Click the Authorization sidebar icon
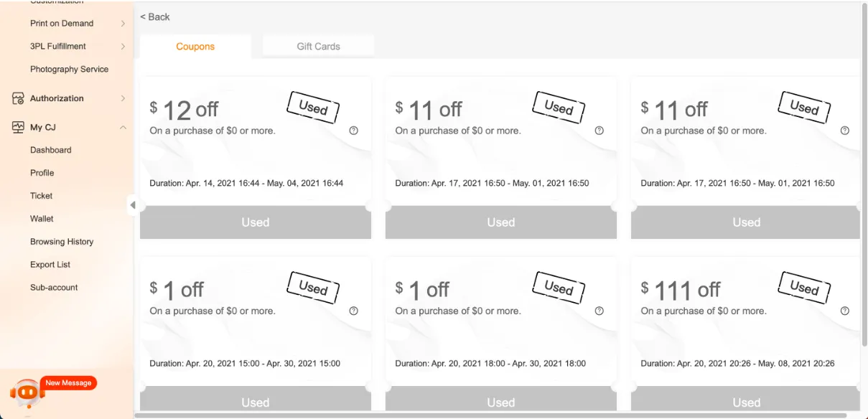The height and width of the screenshot is (419, 868). coord(18,98)
